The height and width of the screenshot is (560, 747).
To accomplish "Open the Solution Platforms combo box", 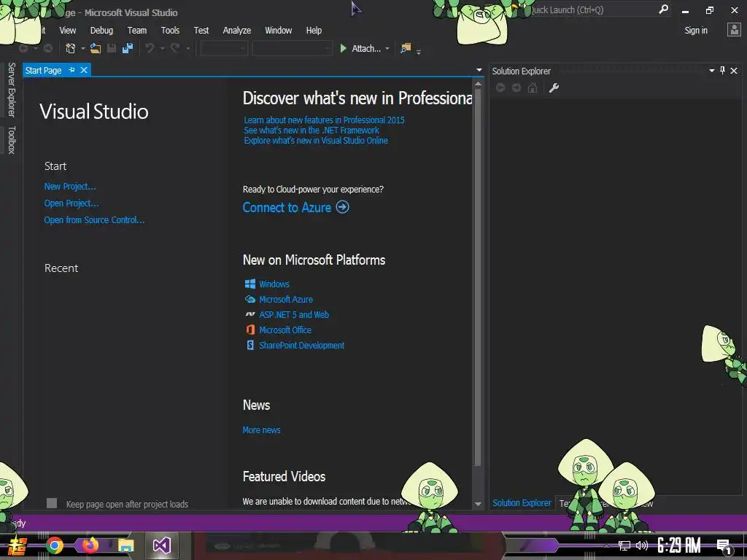I will coord(292,48).
